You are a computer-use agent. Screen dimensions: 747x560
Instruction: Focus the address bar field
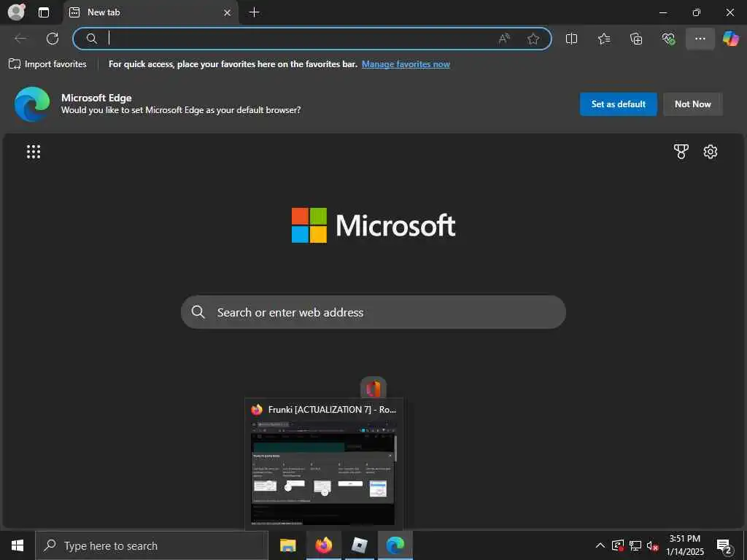point(312,39)
